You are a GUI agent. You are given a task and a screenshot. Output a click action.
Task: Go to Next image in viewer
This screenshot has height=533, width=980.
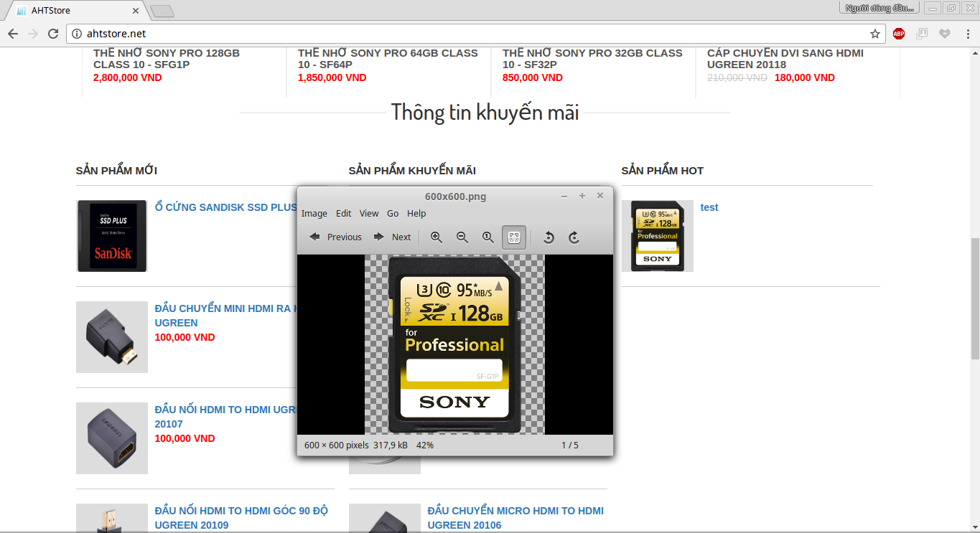(x=392, y=237)
